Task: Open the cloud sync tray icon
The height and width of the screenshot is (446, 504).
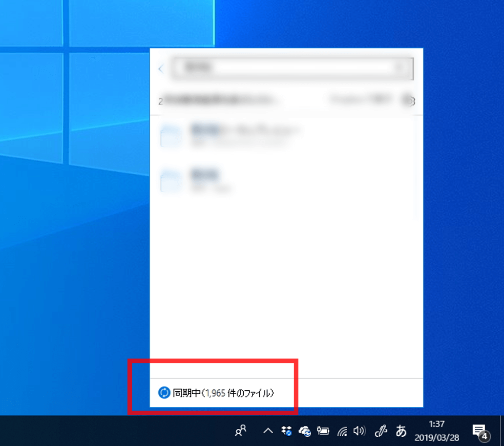Action: click(x=305, y=431)
